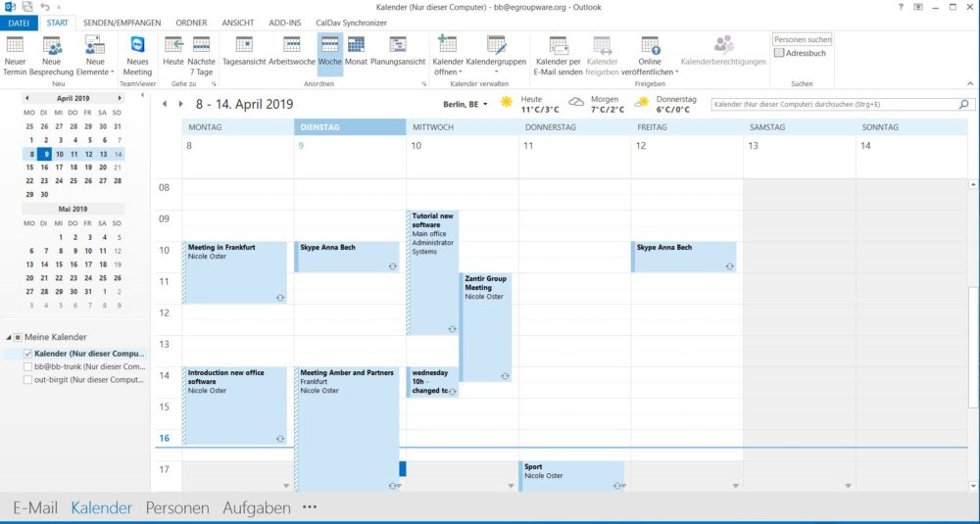
Task: Check the out-birgit calendar checkbox
Action: [27, 379]
